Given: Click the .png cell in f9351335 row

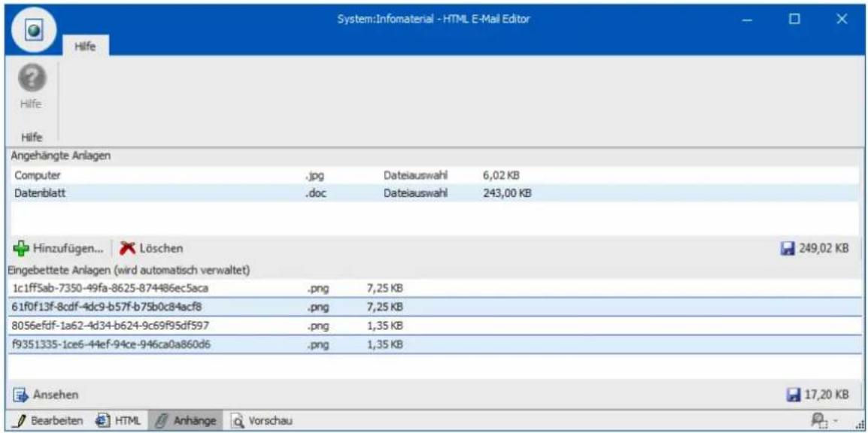Looking at the screenshot, I should [x=317, y=344].
